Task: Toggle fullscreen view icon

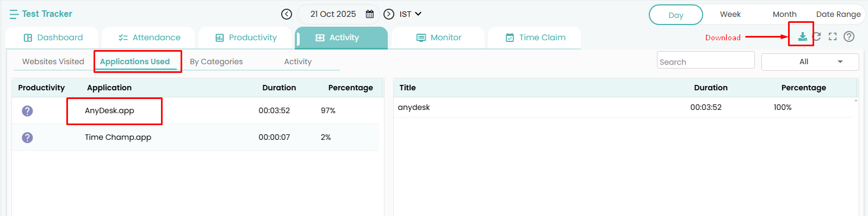Action: 833,37
